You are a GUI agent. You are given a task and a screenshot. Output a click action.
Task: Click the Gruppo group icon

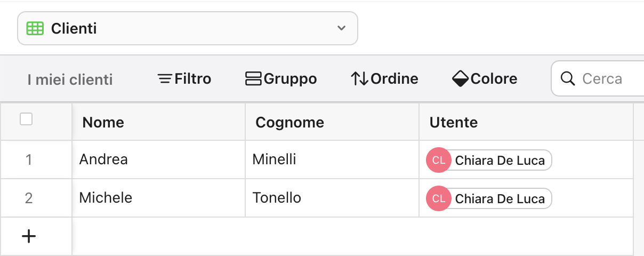(254, 79)
